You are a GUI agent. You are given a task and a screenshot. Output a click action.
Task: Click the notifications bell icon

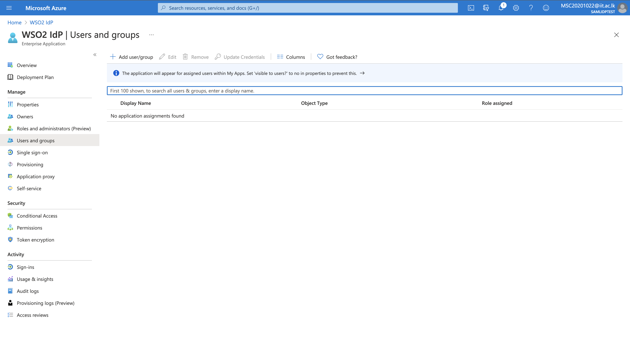click(501, 8)
